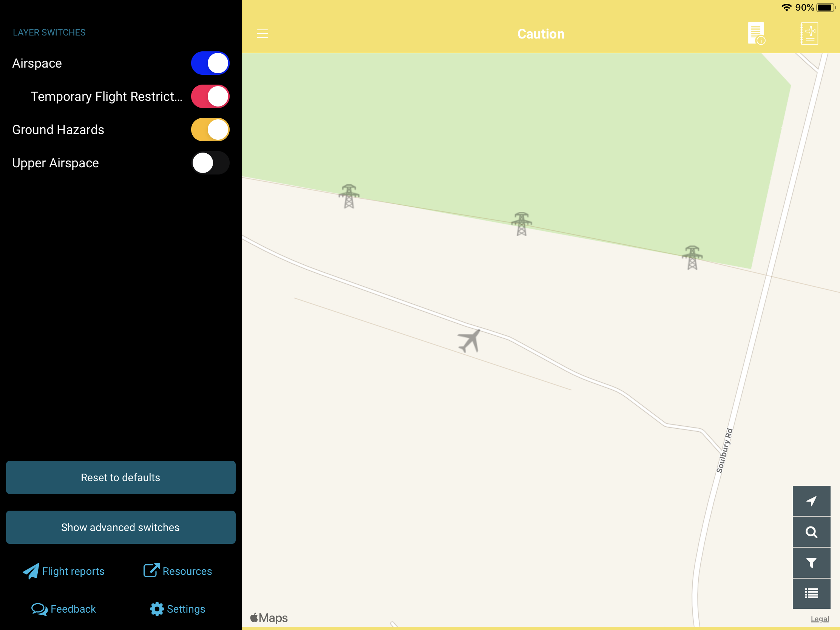Click the Settings gear icon
The image size is (840, 630).
click(157, 609)
